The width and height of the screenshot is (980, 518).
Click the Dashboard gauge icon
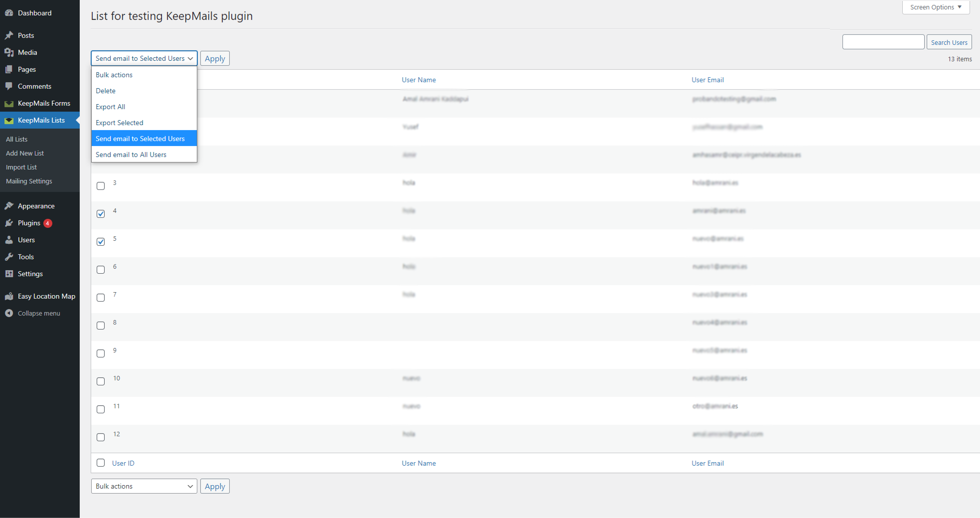pos(9,13)
